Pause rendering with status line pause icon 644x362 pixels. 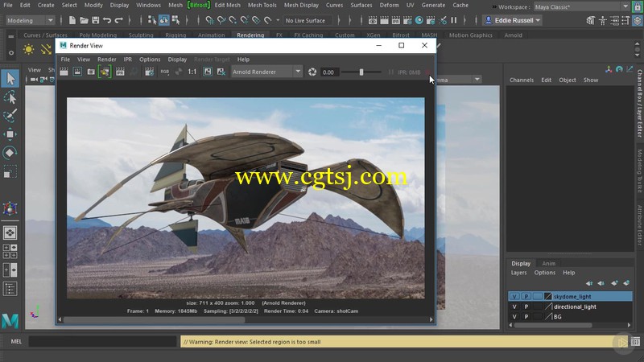tap(454, 20)
